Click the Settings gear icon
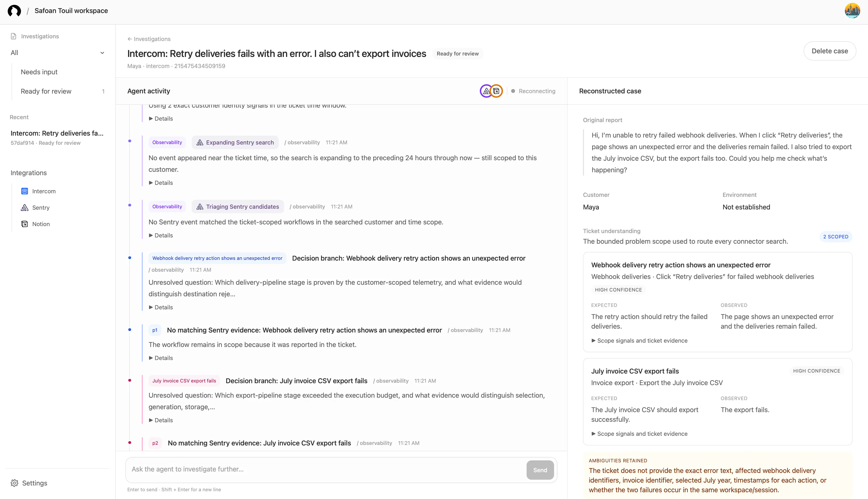The image size is (868, 499). [x=14, y=483]
